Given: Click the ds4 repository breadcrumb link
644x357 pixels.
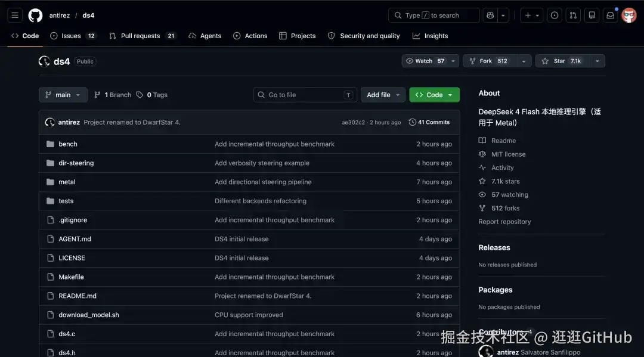Looking at the screenshot, I should (x=88, y=15).
